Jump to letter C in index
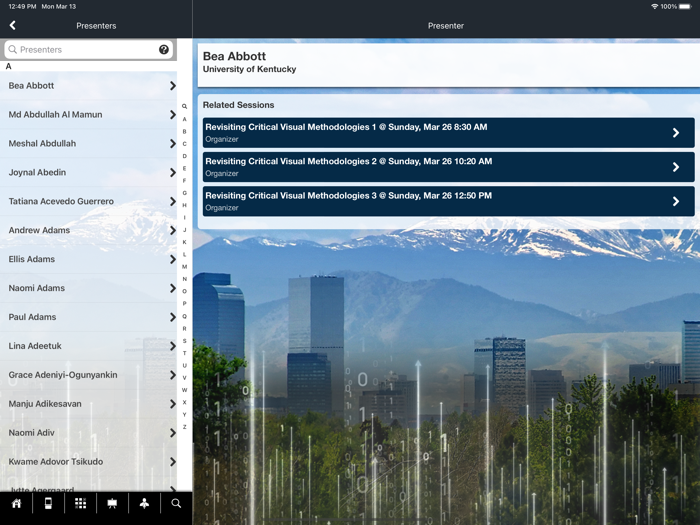This screenshot has width=700, height=525. click(184, 144)
